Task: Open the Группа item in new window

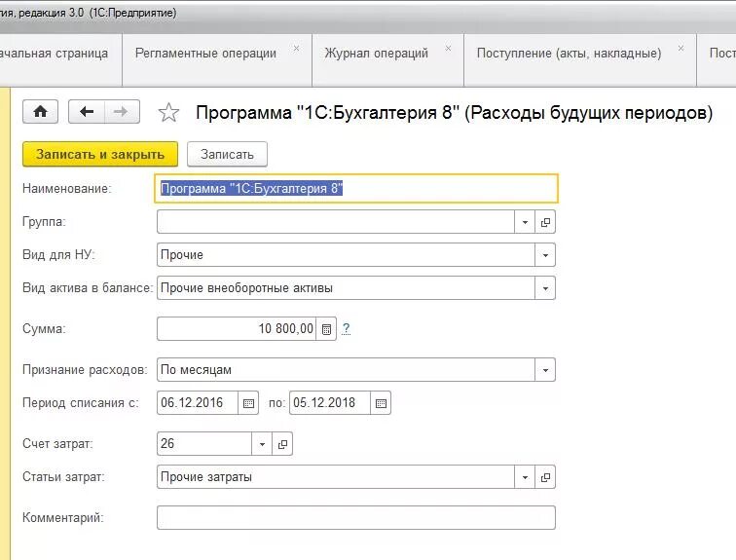Action: coord(545,222)
